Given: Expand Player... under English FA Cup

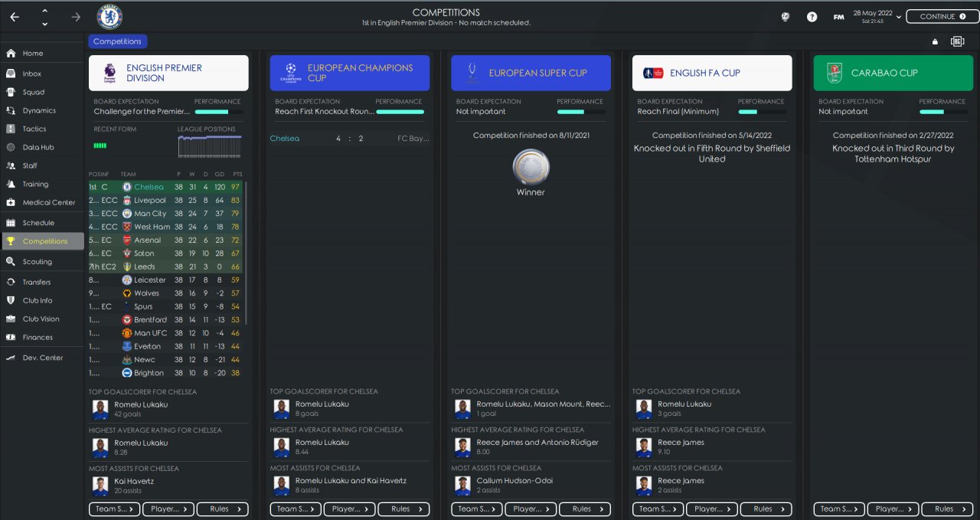Looking at the screenshot, I should tap(712, 509).
